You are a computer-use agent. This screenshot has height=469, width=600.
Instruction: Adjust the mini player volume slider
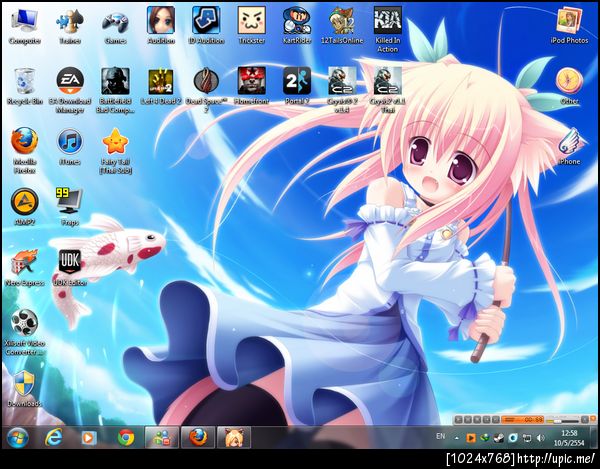563,420
